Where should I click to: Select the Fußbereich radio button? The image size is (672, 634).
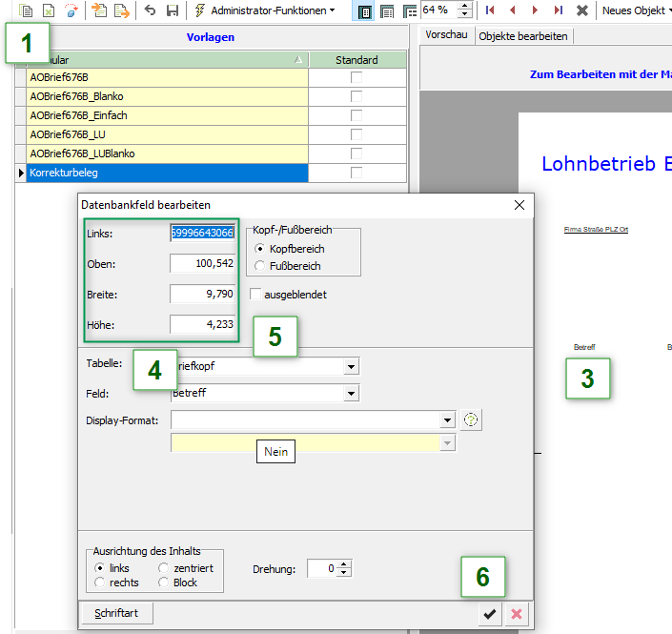[262, 266]
